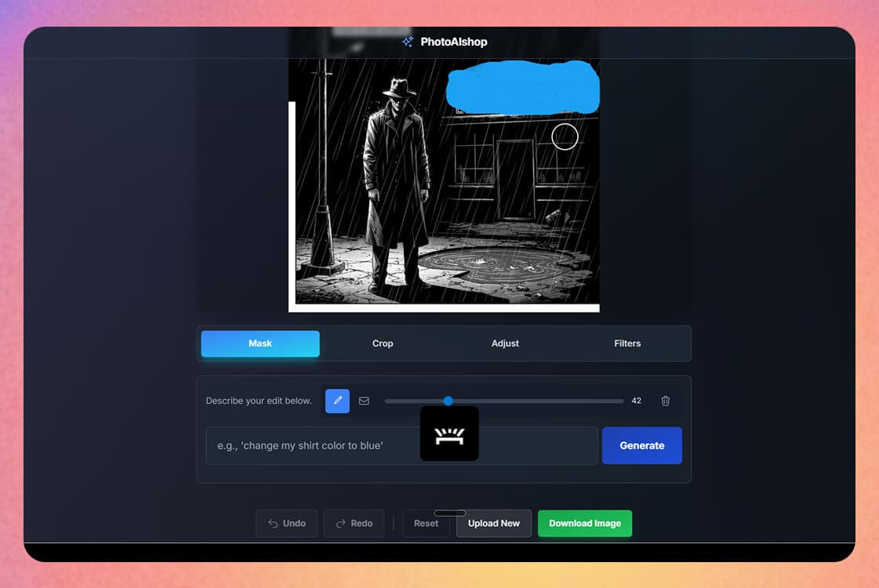The image size is (879, 588).
Task: Clear the mask using the trash icon
Action: 665,401
